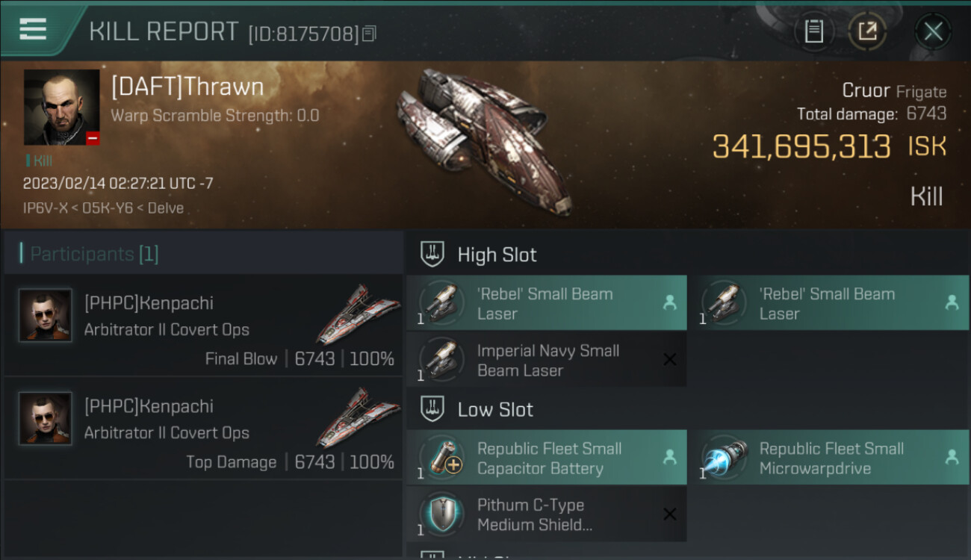Close the kill report window
The image size is (971, 560).
pyautogui.click(x=932, y=31)
